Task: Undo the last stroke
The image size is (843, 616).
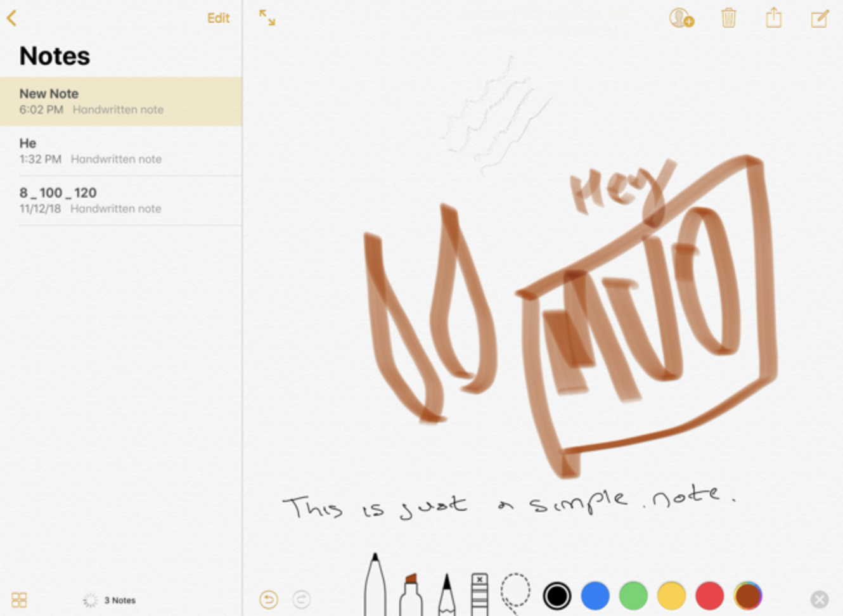Action: (269, 599)
